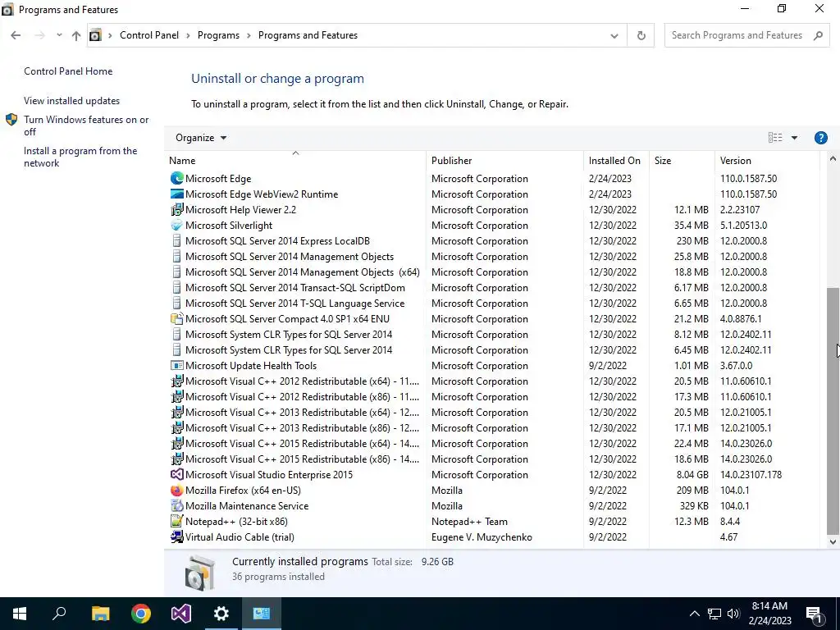
Task: Click the Visual C++ 2012 Redistributable (x64) icon
Action: pos(177,381)
